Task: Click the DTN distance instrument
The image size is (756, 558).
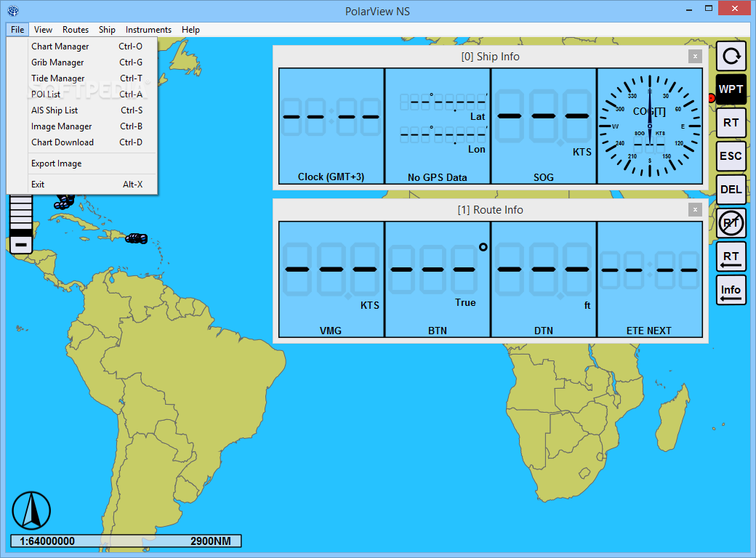Action: point(544,279)
